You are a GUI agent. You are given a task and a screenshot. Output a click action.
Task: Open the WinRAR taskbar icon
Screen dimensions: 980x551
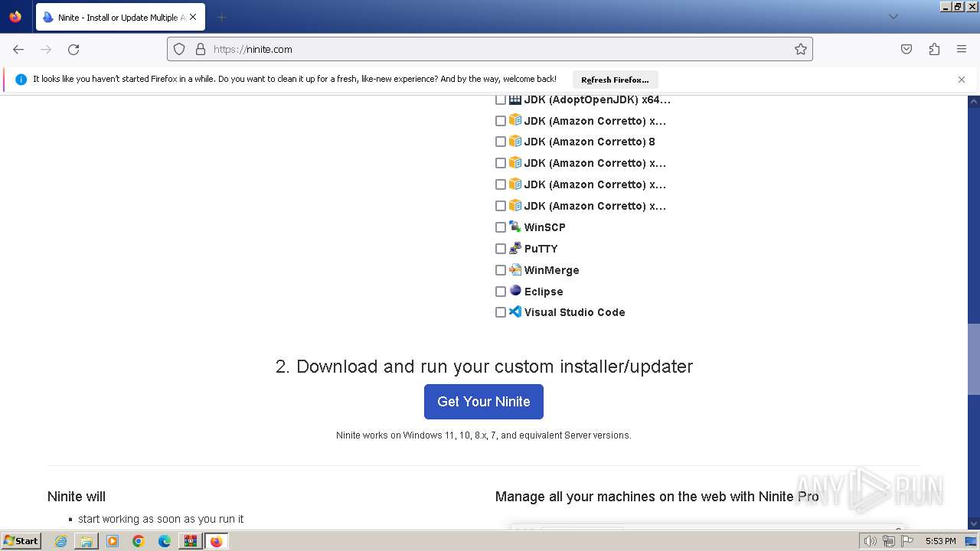(x=190, y=541)
